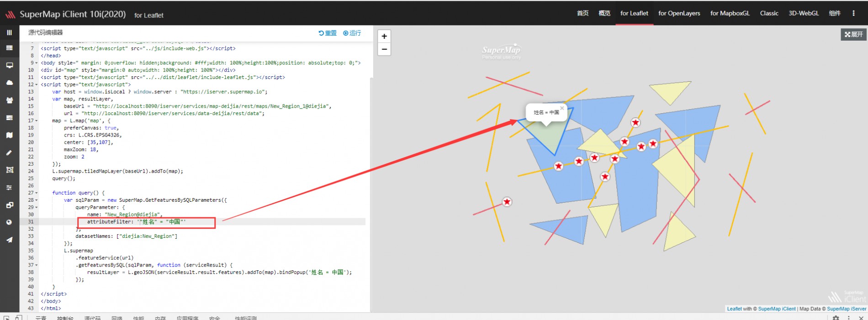
Task: Zoom in on the map
Action: 384,36
